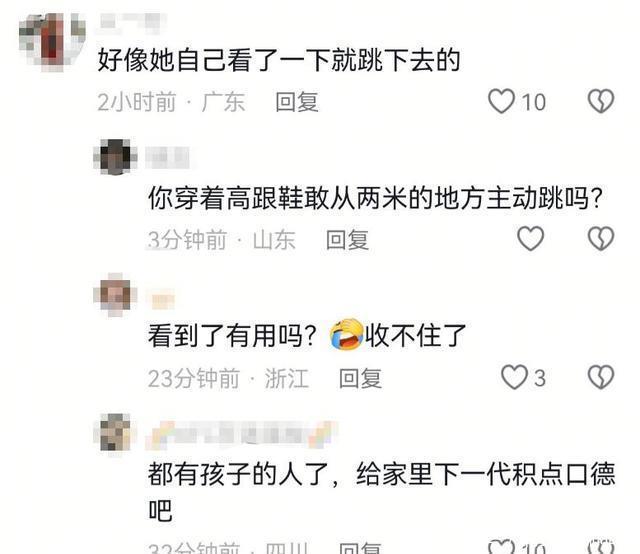Reply to the 23分钟前 Zhejiang comment
The image size is (640, 554).
360,378
